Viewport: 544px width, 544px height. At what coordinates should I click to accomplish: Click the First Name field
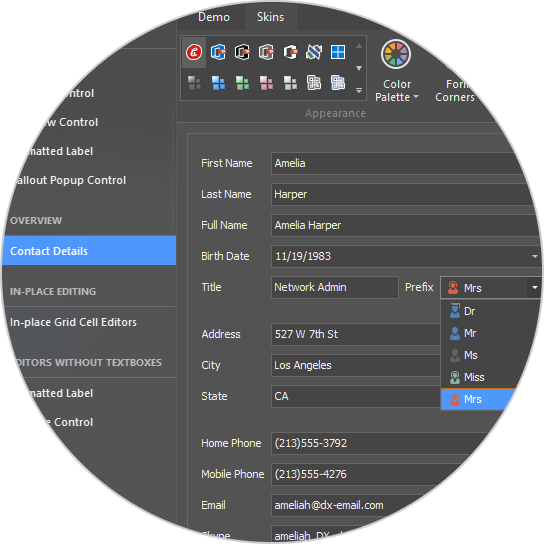(398, 163)
